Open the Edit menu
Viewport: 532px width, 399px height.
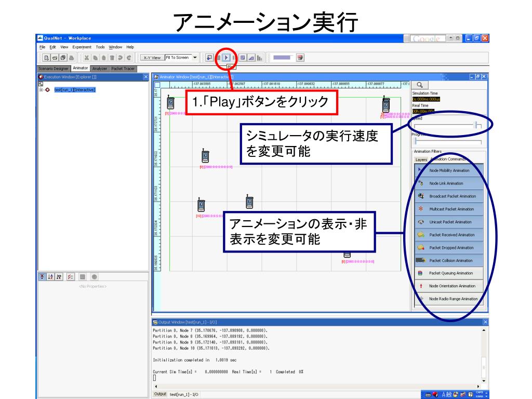pyautogui.click(x=52, y=47)
